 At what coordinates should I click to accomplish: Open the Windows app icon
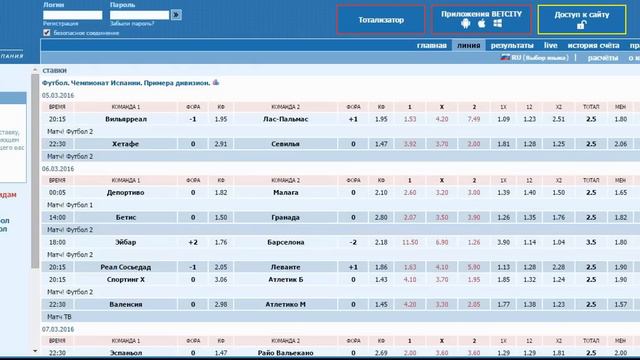(x=498, y=24)
